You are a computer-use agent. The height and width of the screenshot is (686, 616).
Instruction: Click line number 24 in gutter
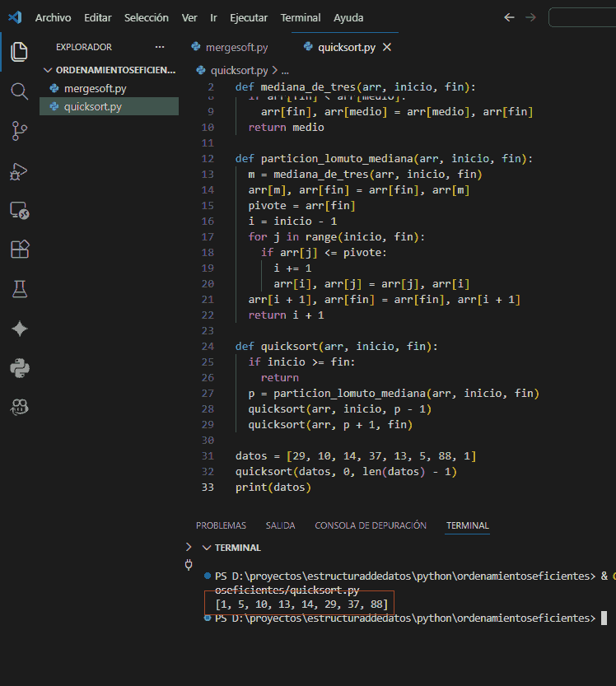click(208, 347)
